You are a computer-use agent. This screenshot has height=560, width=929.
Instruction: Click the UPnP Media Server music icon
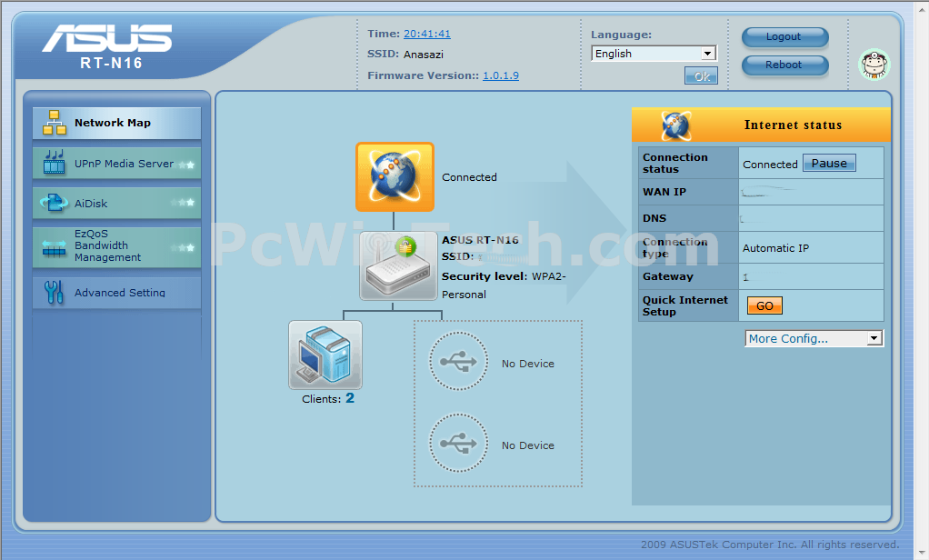point(54,163)
